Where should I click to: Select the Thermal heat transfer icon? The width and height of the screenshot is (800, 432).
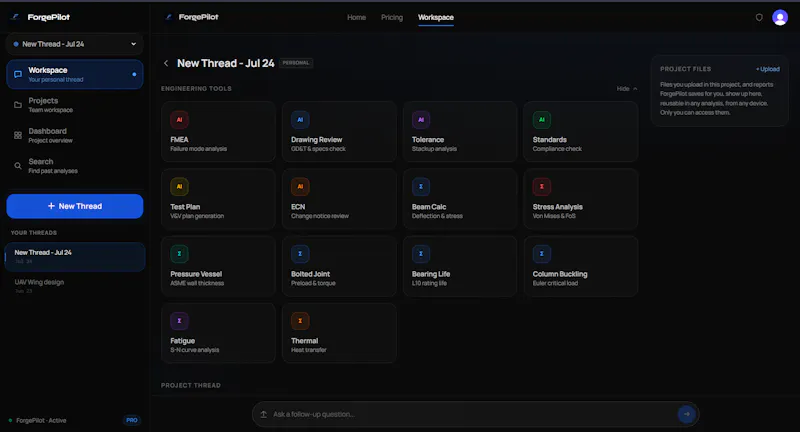tap(300, 321)
